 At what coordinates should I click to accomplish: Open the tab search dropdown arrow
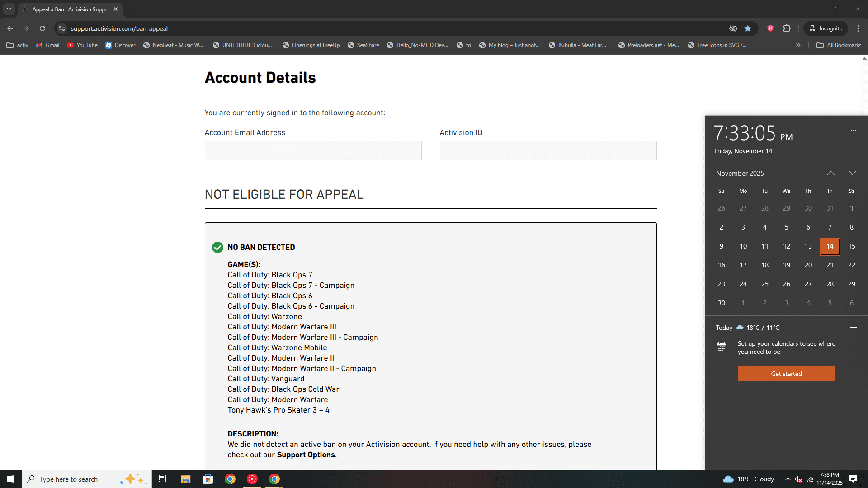click(9, 9)
